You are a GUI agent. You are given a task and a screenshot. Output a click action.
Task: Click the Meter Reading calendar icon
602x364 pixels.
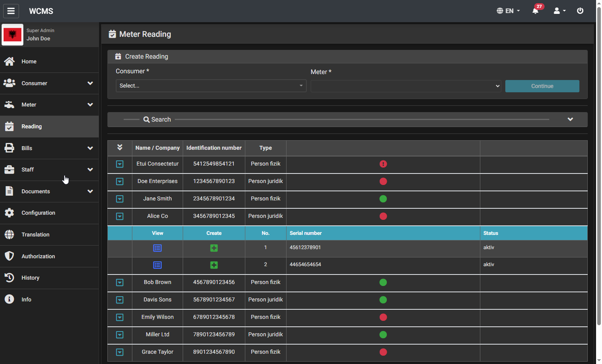point(112,34)
